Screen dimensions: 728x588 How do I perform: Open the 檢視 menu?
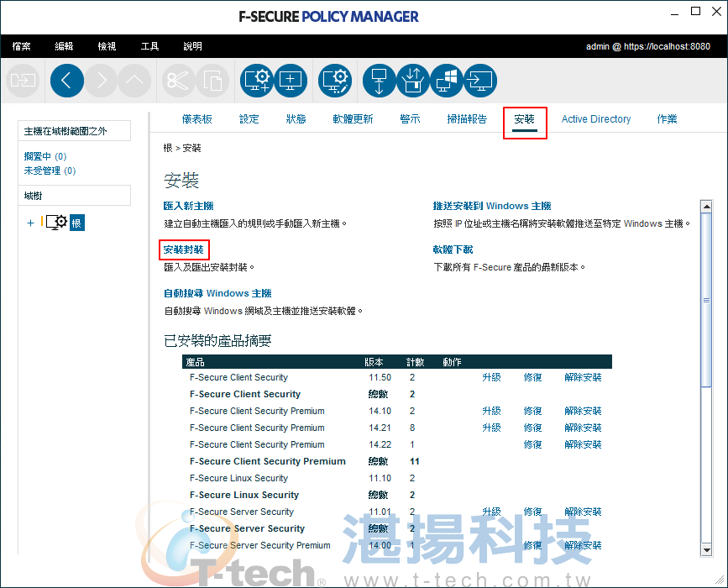pyautogui.click(x=107, y=46)
